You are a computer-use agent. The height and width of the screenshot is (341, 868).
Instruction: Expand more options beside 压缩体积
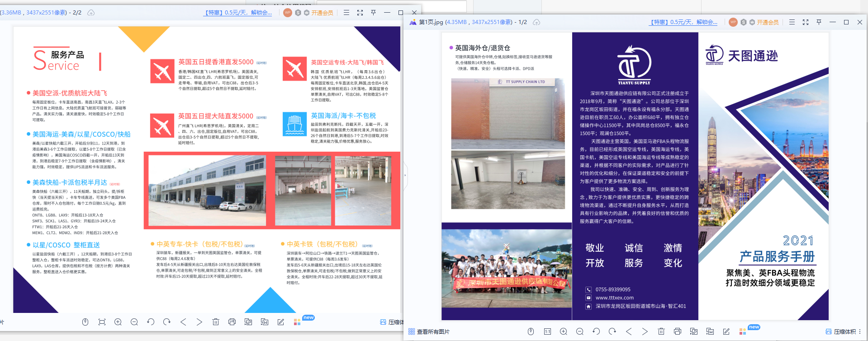tap(860, 331)
